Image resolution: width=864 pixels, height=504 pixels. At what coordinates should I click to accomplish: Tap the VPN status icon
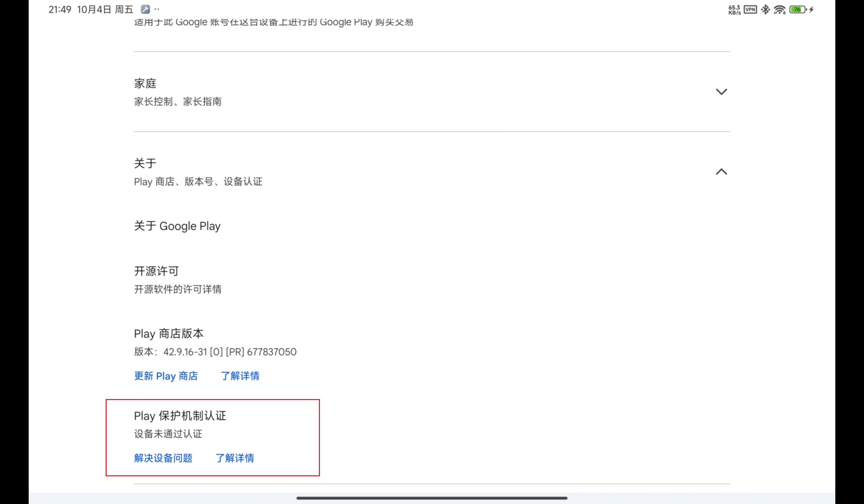[x=750, y=9]
